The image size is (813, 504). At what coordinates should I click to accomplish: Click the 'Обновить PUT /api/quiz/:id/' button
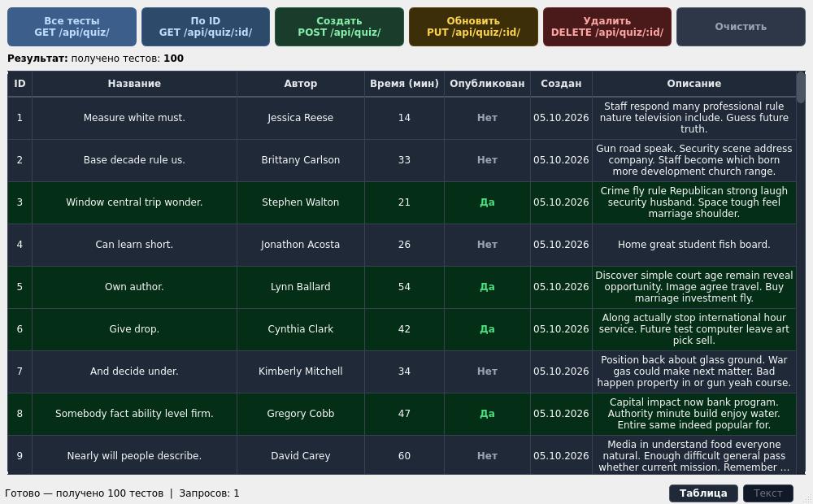[x=473, y=27]
